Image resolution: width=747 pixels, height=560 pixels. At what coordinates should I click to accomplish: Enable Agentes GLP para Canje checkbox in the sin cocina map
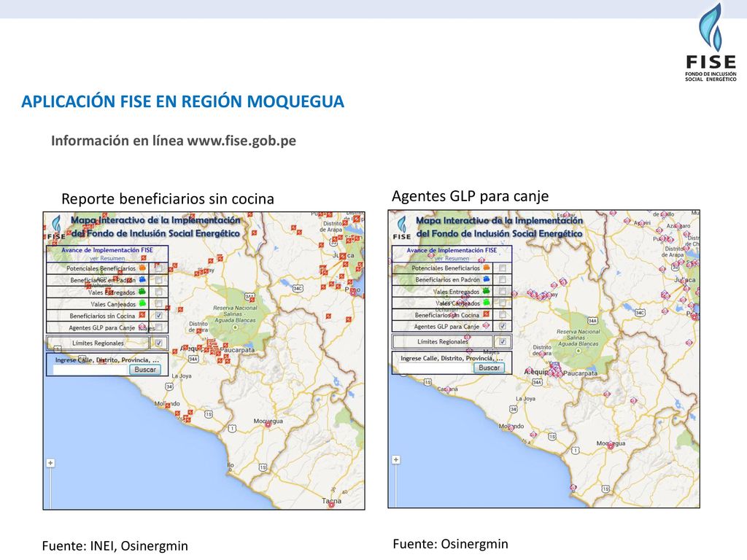pos(158,327)
